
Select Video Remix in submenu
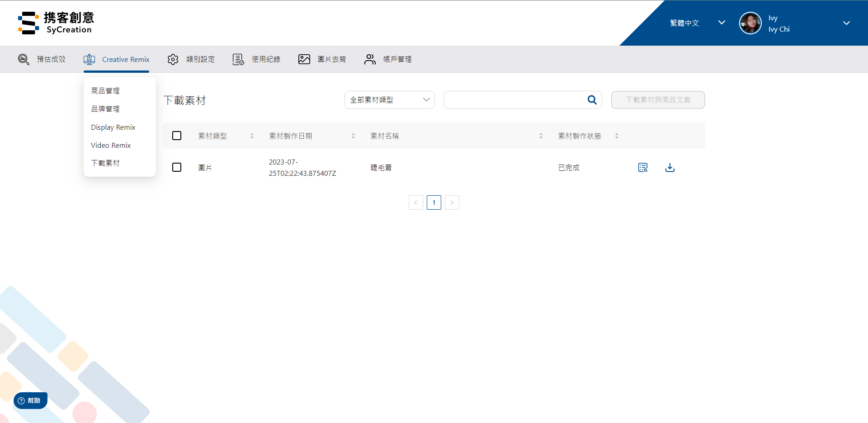tap(111, 145)
